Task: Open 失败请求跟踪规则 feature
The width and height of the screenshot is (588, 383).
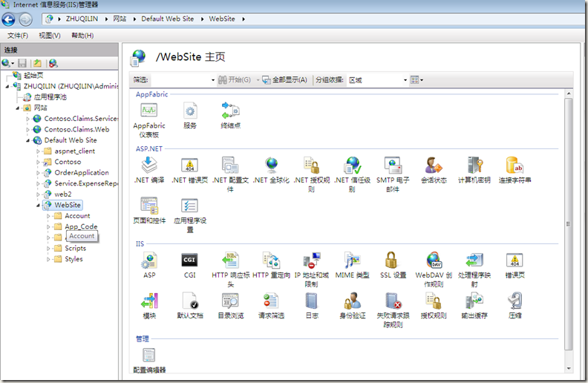Action: tap(393, 310)
